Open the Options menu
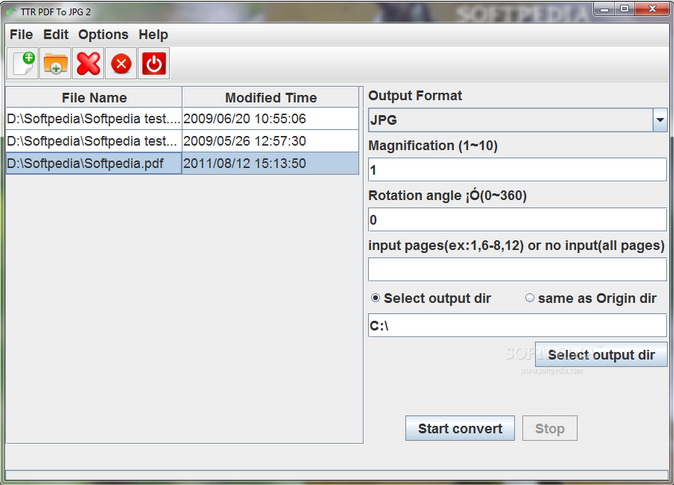The height and width of the screenshot is (485, 674). (x=103, y=34)
